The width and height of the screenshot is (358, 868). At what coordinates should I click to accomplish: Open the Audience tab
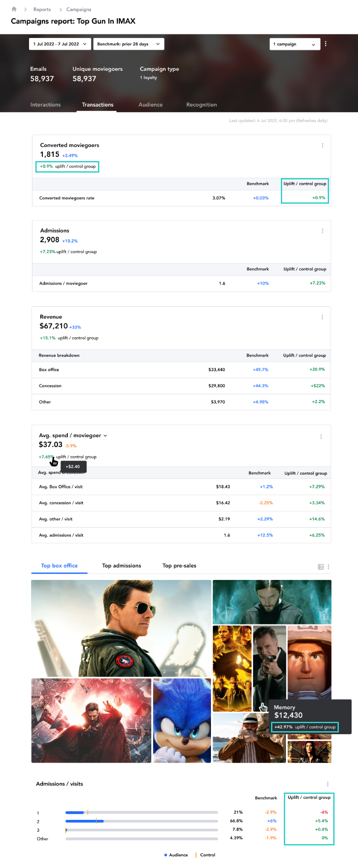(150, 105)
